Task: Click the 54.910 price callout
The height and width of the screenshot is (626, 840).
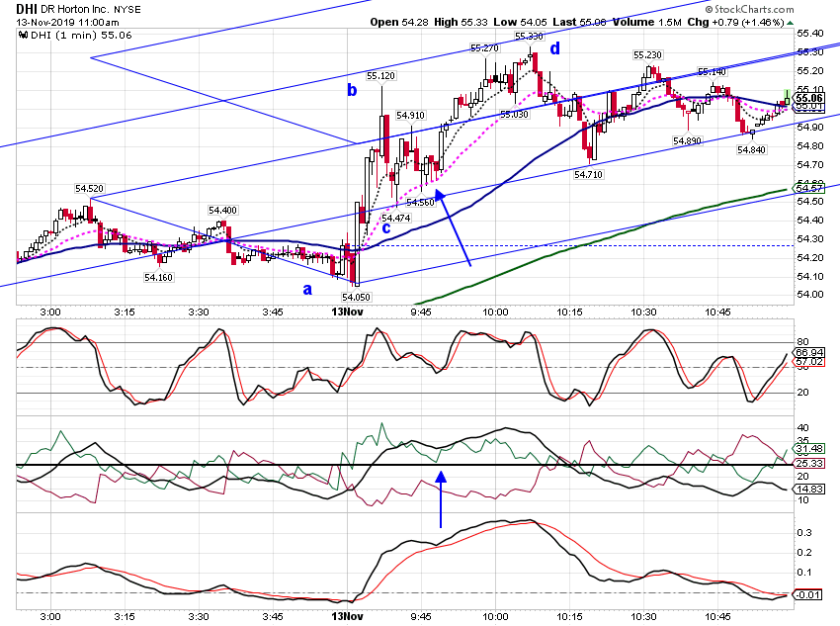Action: coord(411,116)
